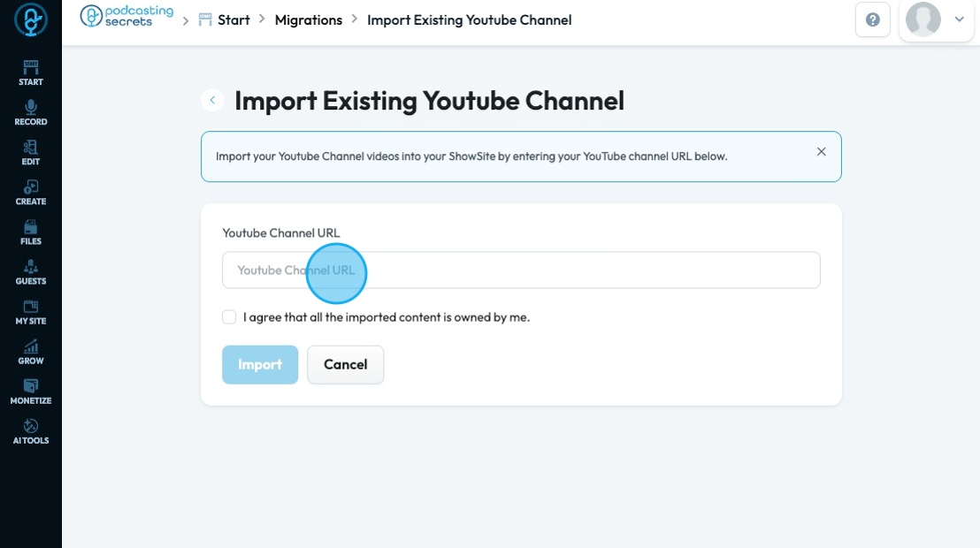980x548 pixels.
Task: Open the Edit section in sidebar
Action: click(31, 153)
